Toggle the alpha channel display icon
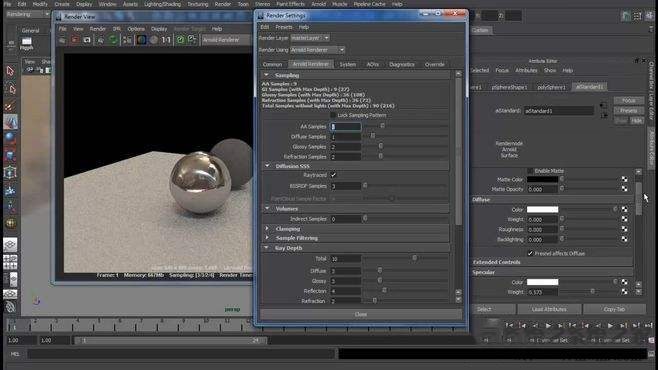Screen dimensions: 658x370 click(x=154, y=40)
